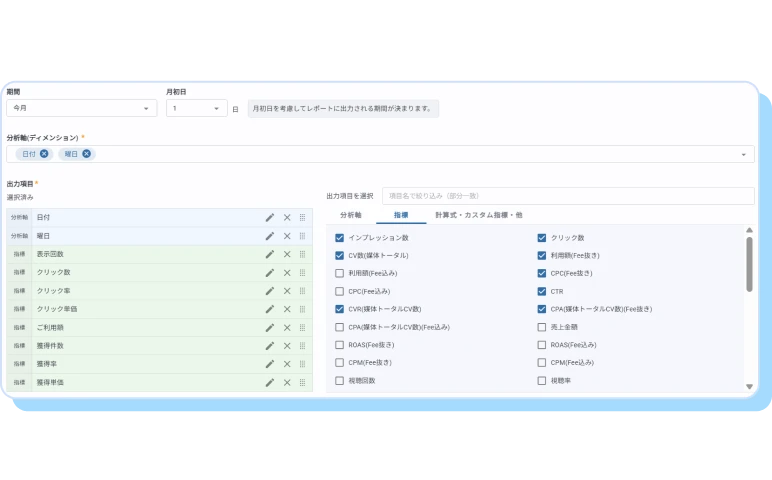Remove the 曜日 chip from 分析軸 field

87,154
